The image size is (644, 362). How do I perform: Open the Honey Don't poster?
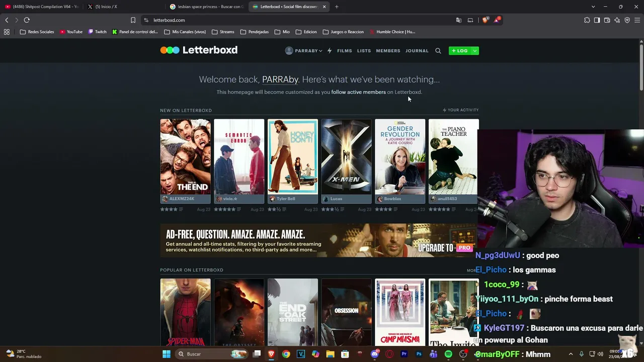click(293, 156)
